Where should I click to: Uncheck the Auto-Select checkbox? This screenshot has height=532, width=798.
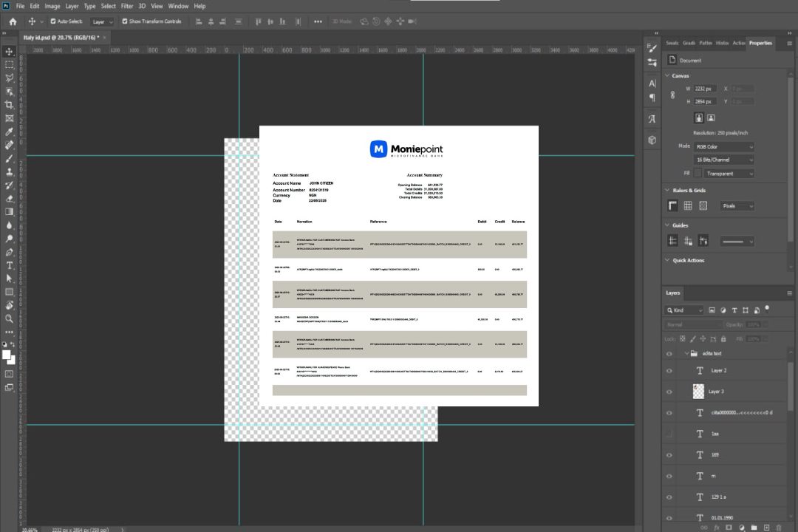click(53, 21)
